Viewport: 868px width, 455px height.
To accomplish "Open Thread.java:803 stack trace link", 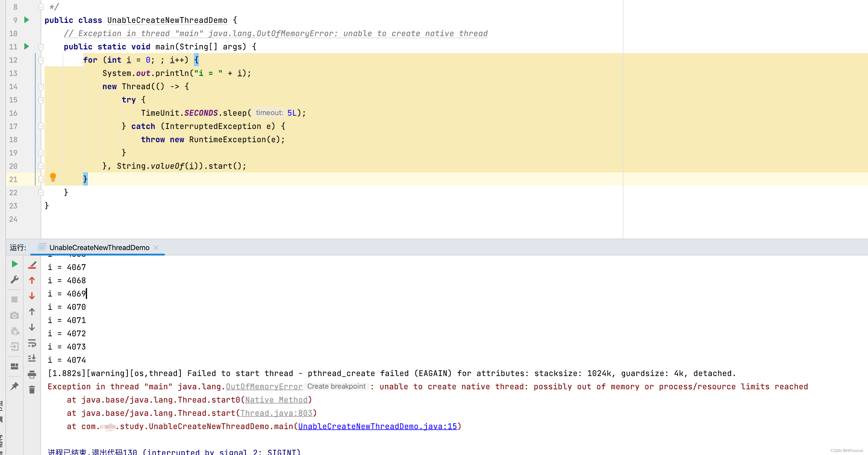I will 276,413.
